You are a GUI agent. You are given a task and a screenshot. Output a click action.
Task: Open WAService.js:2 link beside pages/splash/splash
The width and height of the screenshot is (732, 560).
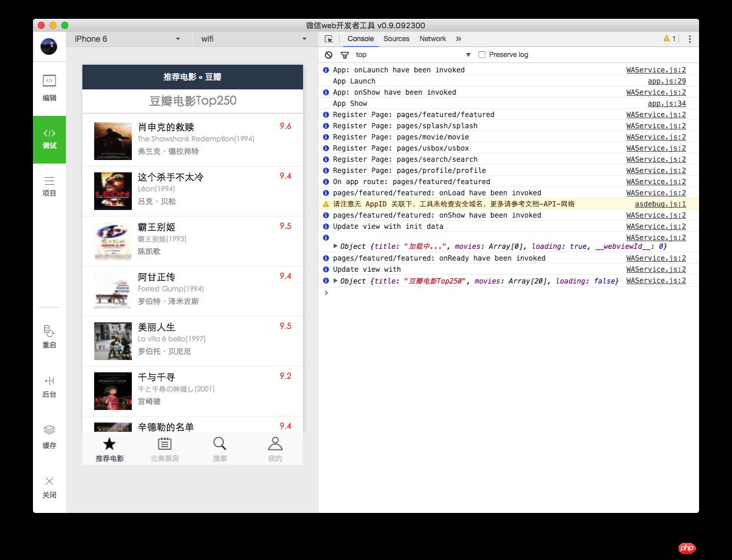(656, 126)
